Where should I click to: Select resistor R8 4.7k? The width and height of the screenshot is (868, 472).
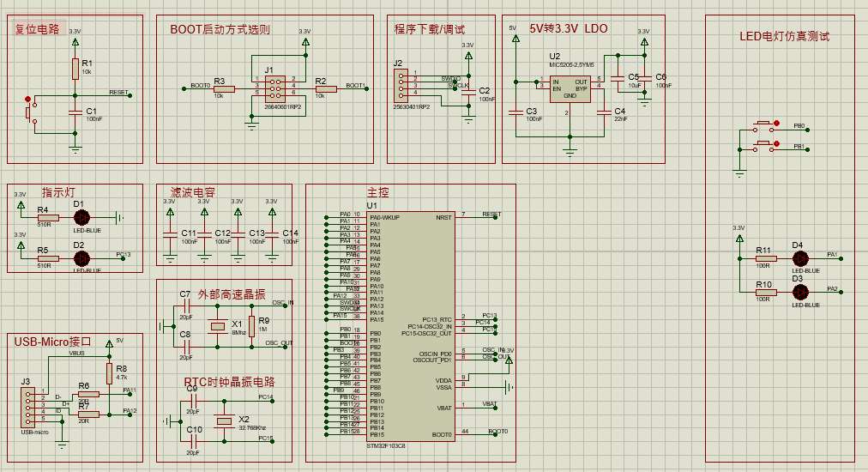point(110,374)
